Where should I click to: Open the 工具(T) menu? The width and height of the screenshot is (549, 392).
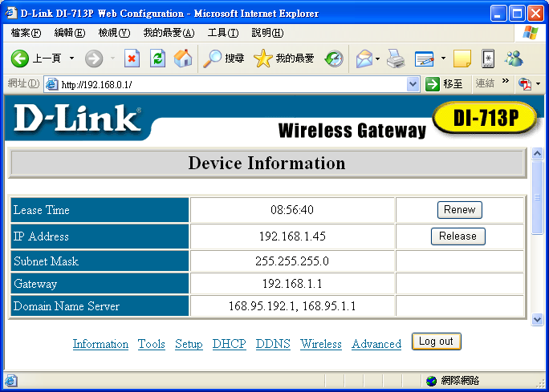pyautogui.click(x=223, y=33)
